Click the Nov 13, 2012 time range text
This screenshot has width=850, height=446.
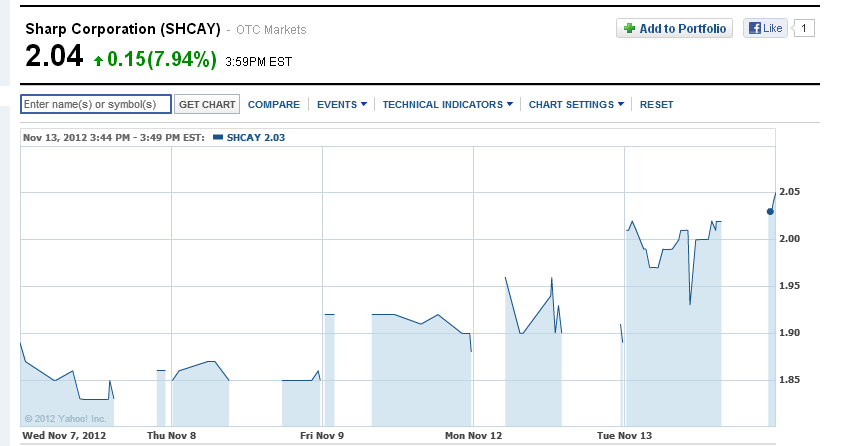[114, 138]
